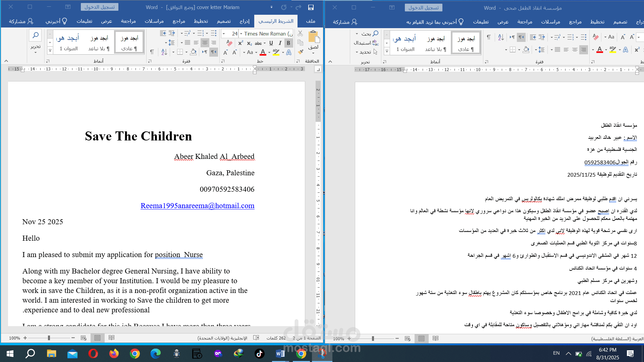This screenshot has width=644, height=362.
Task: Click تسجيل الدخول button in cover letter window
Action: (x=100, y=7)
